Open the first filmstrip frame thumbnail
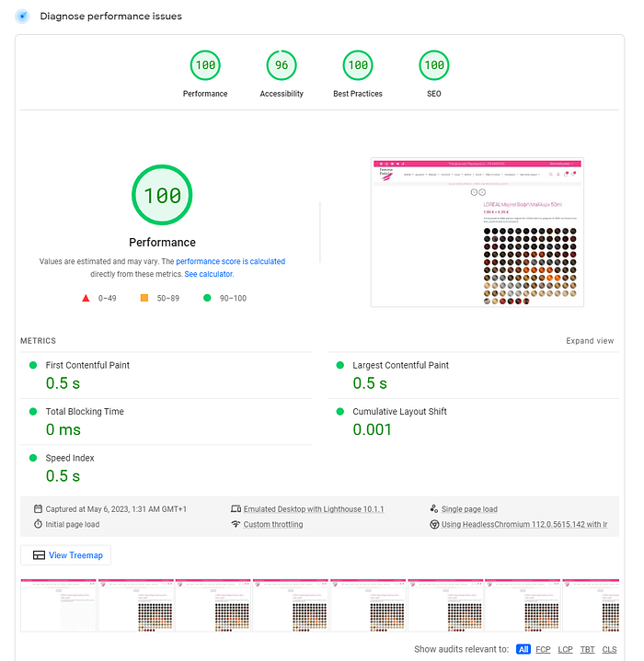 (58, 605)
